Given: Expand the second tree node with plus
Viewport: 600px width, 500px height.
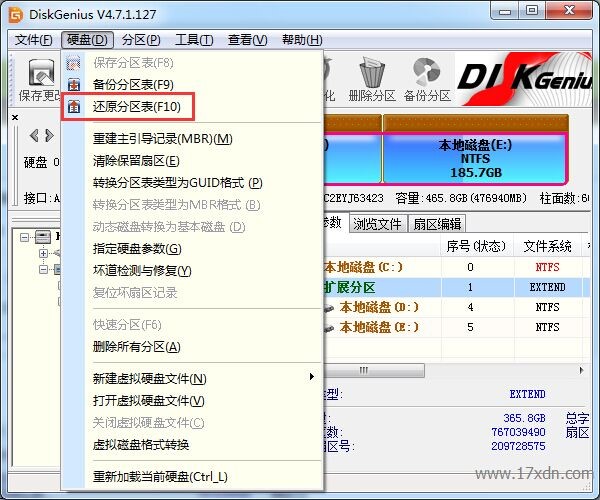Looking at the screenshot, I should (x=43, y=253).
